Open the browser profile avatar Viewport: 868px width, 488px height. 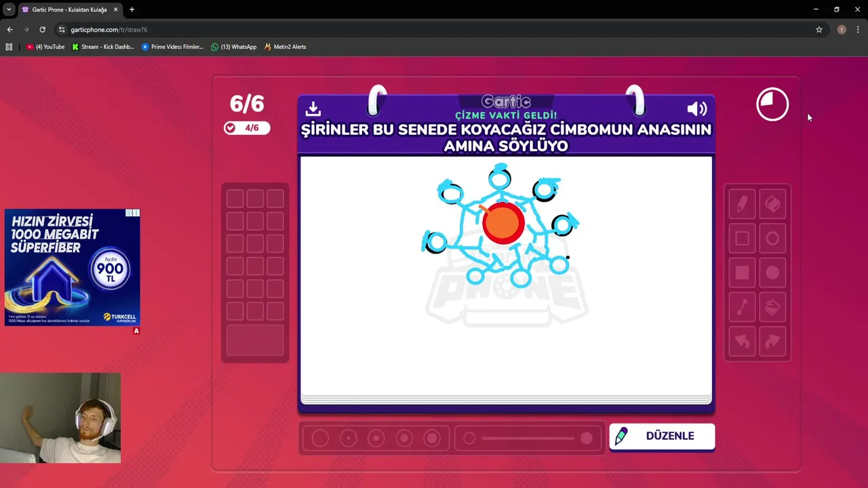(842, 30)
